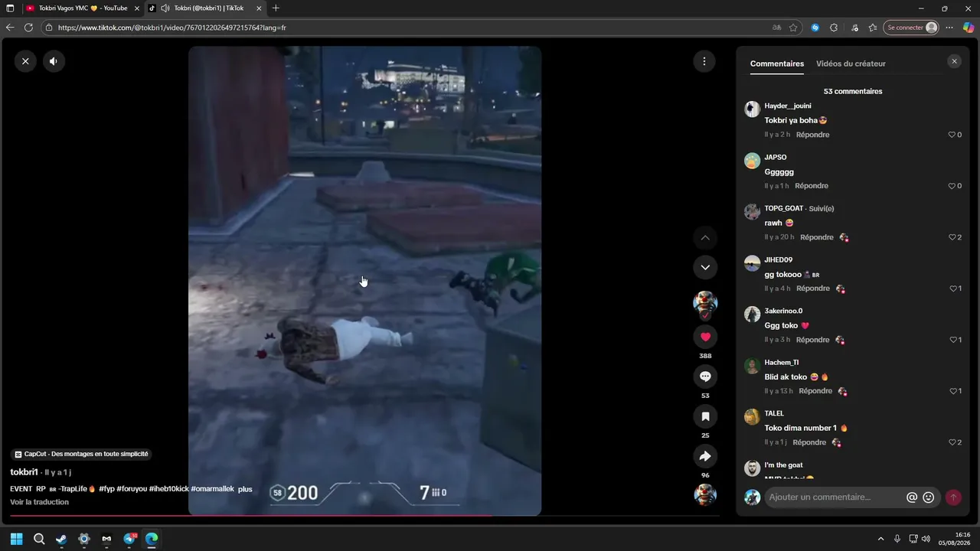Viewport: 980px width, 551px height.
Task: Open the creator avatar beside the video
Action: coord(705,303)
